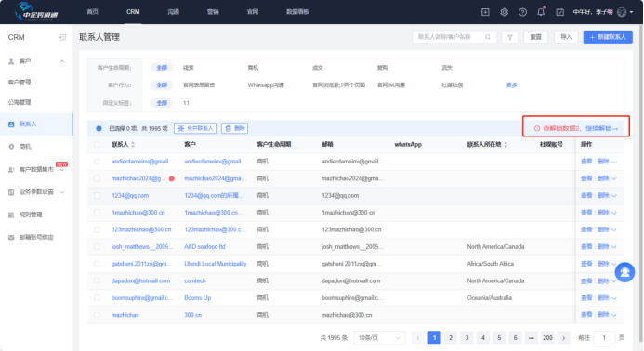Open 数据看板 in top navigation
This screenshot has width=644, height=351.
pyautogui.click(x=297, y=12)
